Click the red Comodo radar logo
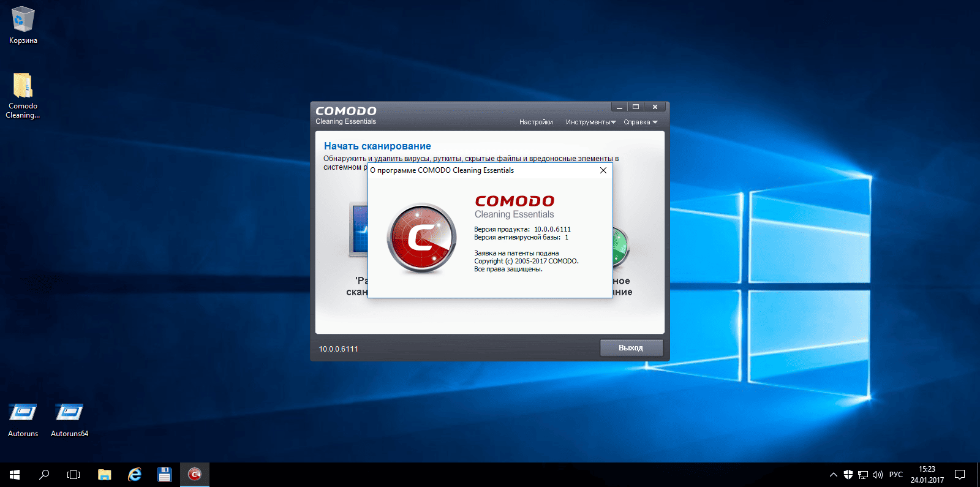The height and width of the screenshot is (487, 980). coord(422,238)
